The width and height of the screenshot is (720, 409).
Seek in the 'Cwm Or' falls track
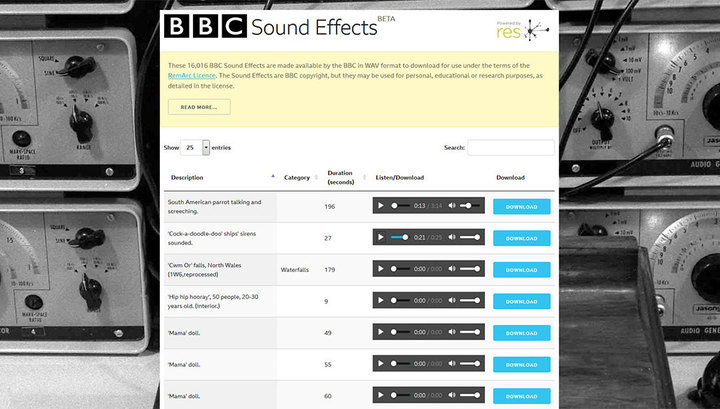399,269
